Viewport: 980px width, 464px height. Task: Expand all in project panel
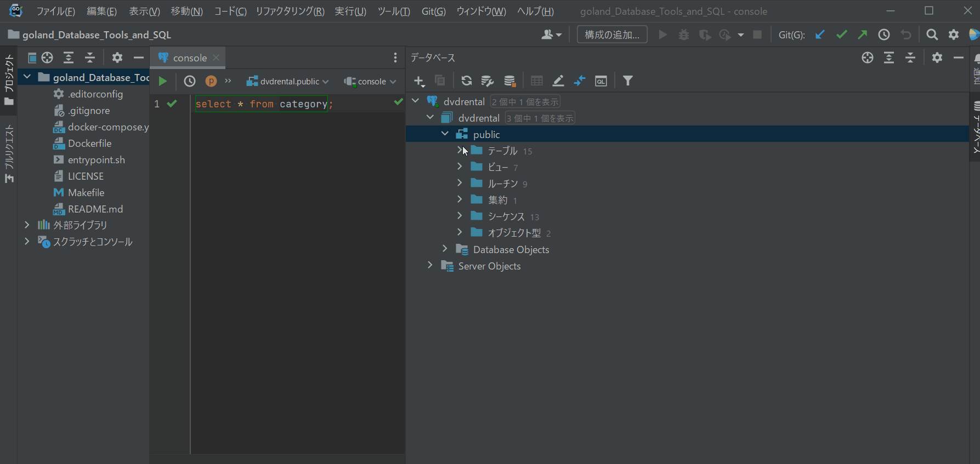[69, 58]
